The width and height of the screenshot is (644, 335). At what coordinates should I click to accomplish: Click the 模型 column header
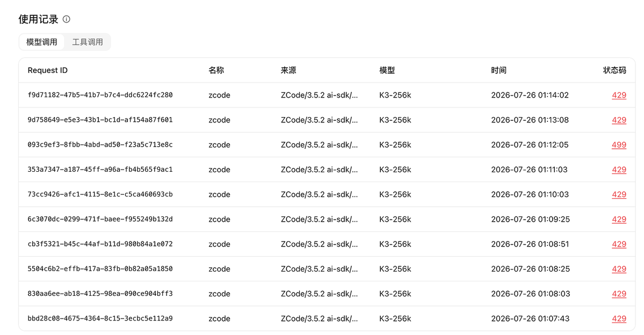(x=387, y=70)
